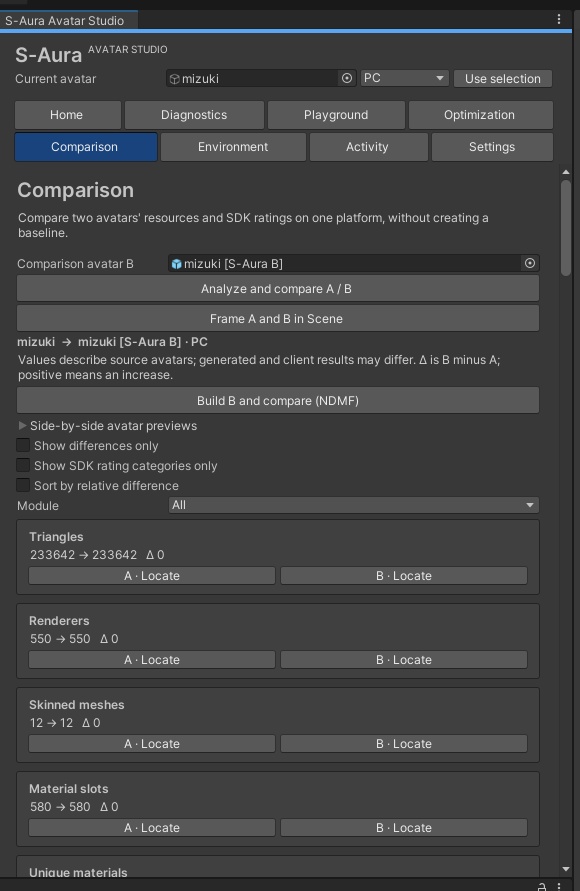Go to the Playground tab
The image size is (580, 891).
(x=336, y=115)
